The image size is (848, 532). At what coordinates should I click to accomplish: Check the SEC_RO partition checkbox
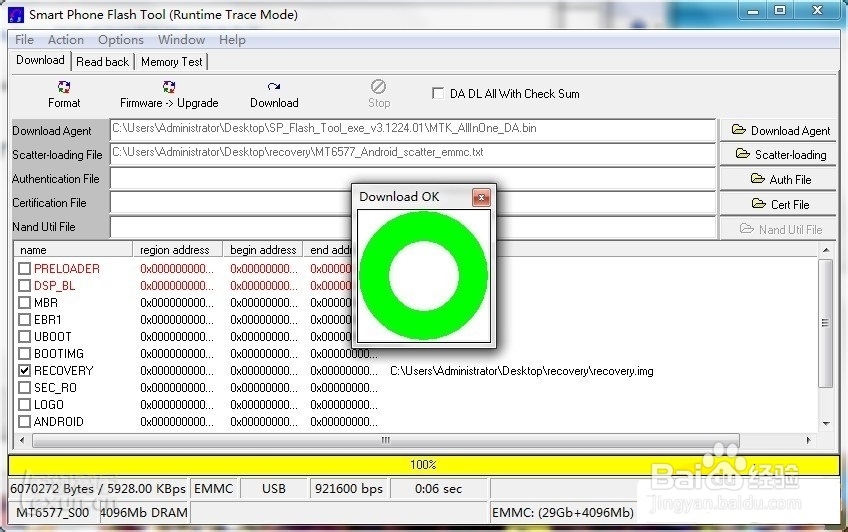24,388
